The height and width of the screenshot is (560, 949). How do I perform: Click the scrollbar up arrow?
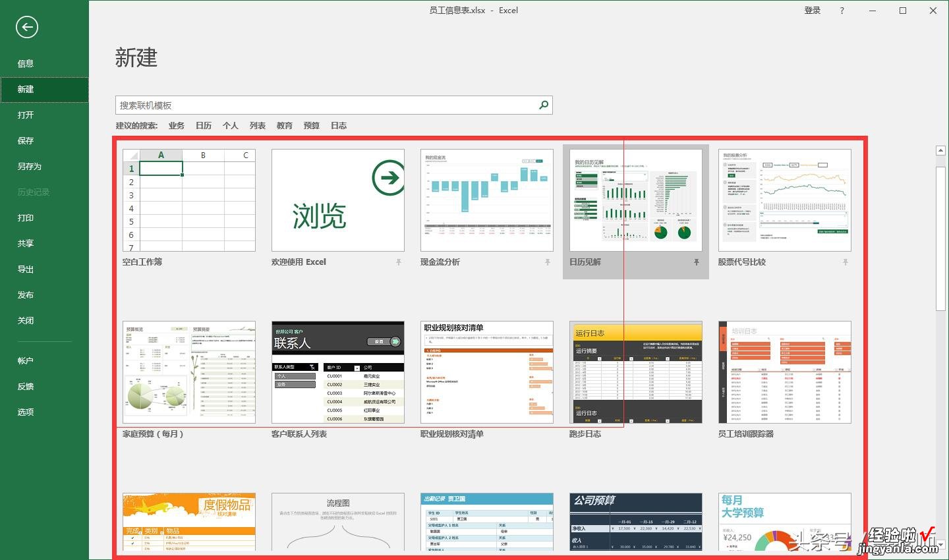pos(941,150)
